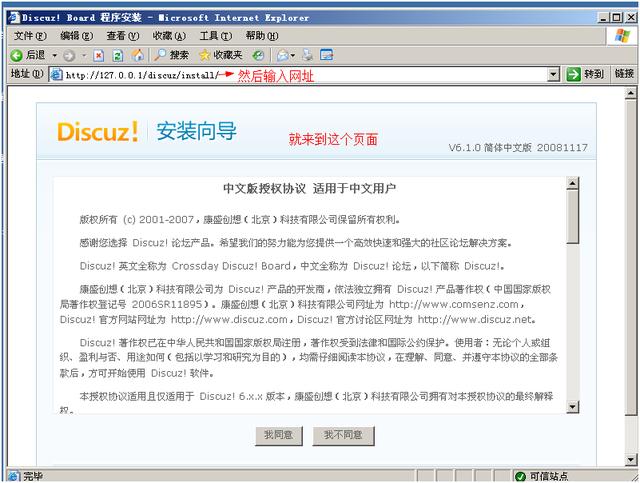Open the 帮助(H) menu
This screenshot has height=483, width=640.
[x=262, y=36]
